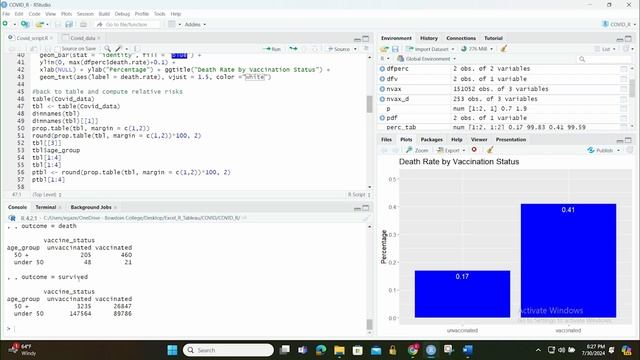
Task: Open Word from the taskbar
Action: pyautogui.click(x=468, y=350)
